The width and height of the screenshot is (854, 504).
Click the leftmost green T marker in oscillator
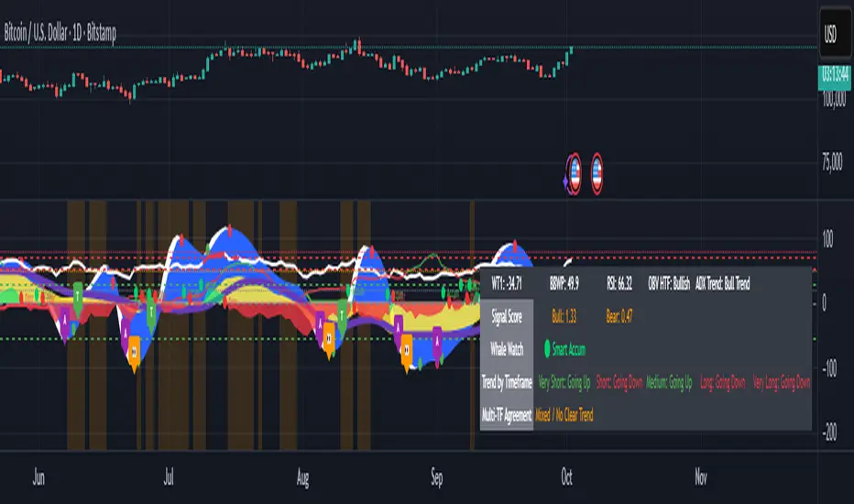(x=79, y=295)
